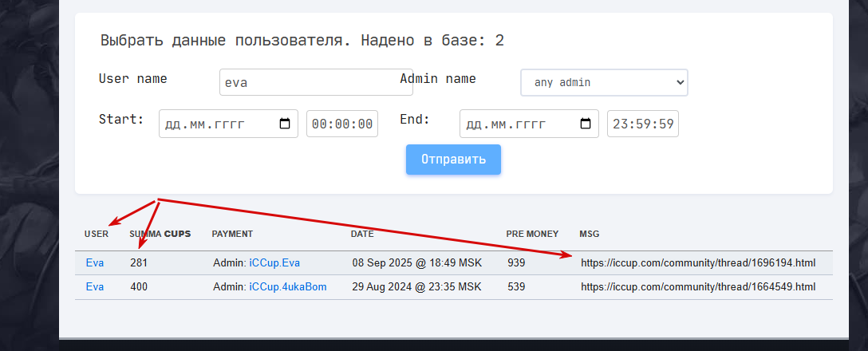Click the Start time field 00:00:00
Viewport: 868px width, 351px height.
[342, 124]
